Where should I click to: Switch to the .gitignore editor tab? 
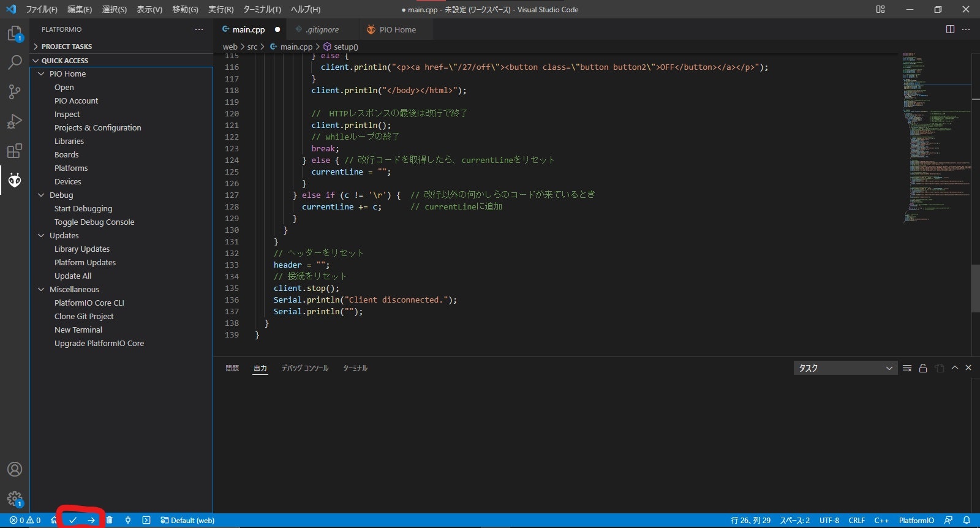(x=322, y=29)
